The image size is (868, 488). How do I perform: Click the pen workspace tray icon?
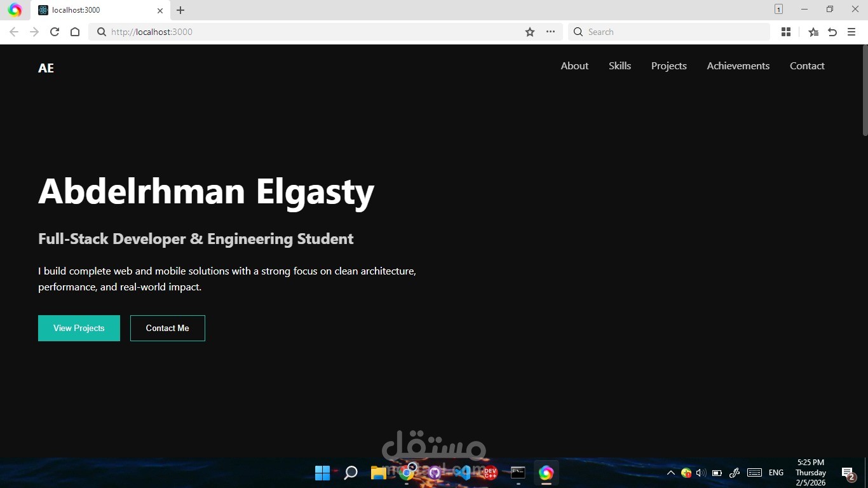pos(735,473)
